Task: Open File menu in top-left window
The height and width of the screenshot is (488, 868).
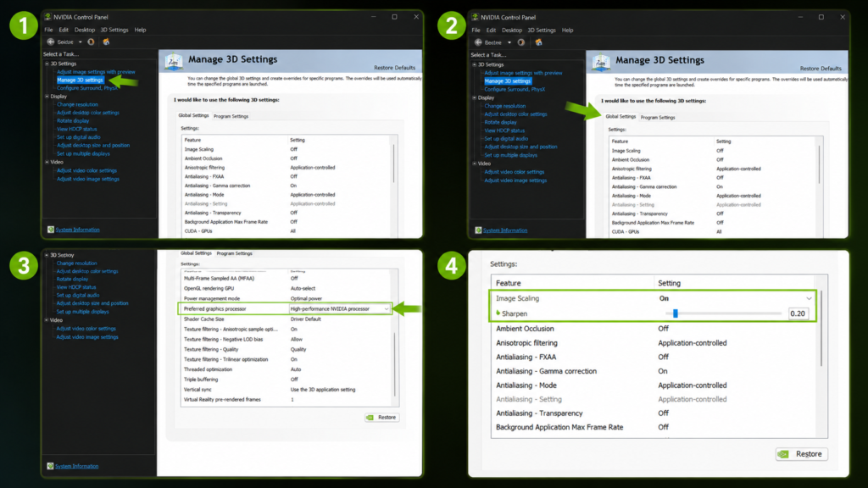Action: (48, 30)
